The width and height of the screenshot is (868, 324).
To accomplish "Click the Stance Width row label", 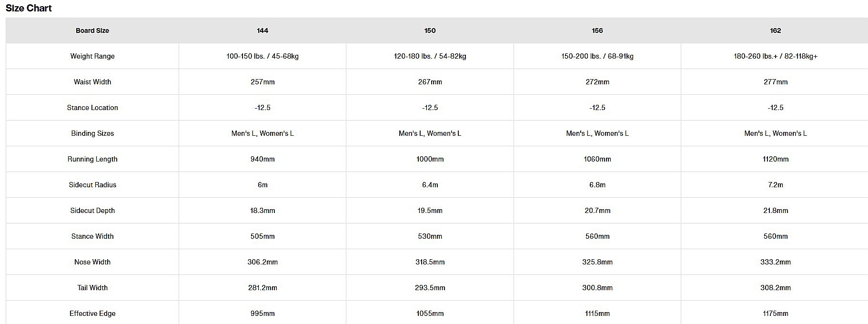I will pyautogui.click(x=92, y=236).
